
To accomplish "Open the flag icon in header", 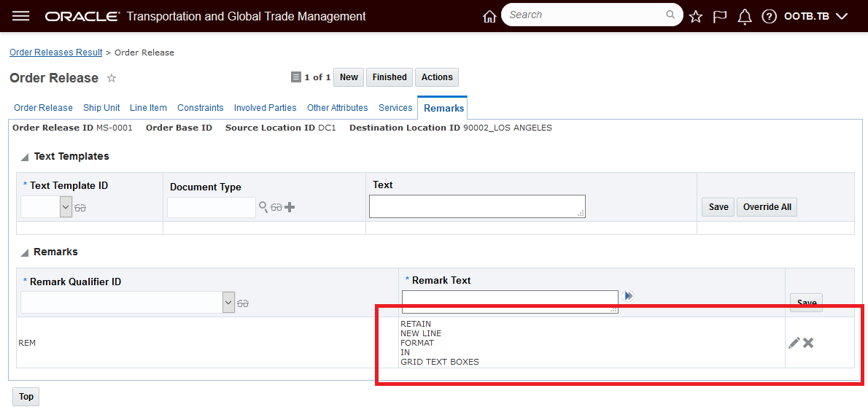I will 720,17.
